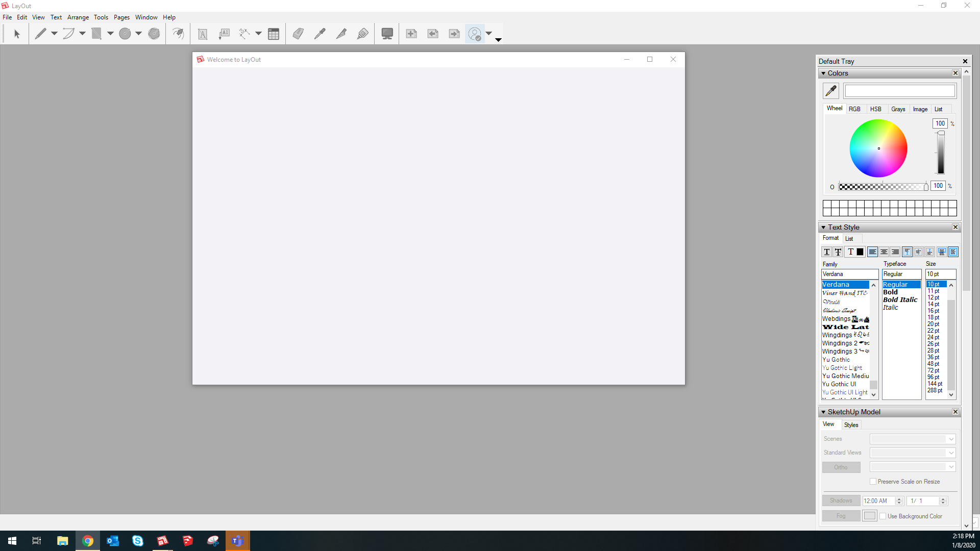This screenshot has height=551, width=980.
Task: Click the color eyedropper in Colors panel
Action: [x=831, y=91]
